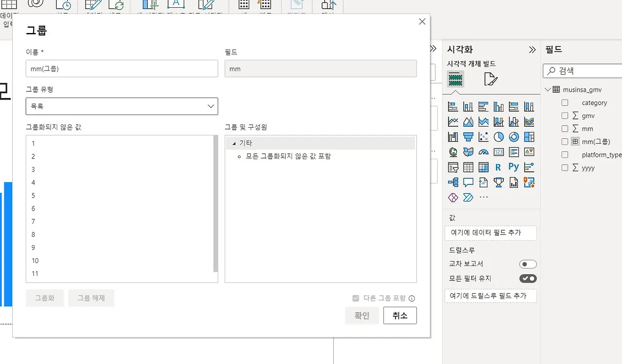Choose the 100% stacked column chart visual
This screenshot has width=622, height=364.
point(529,107)
